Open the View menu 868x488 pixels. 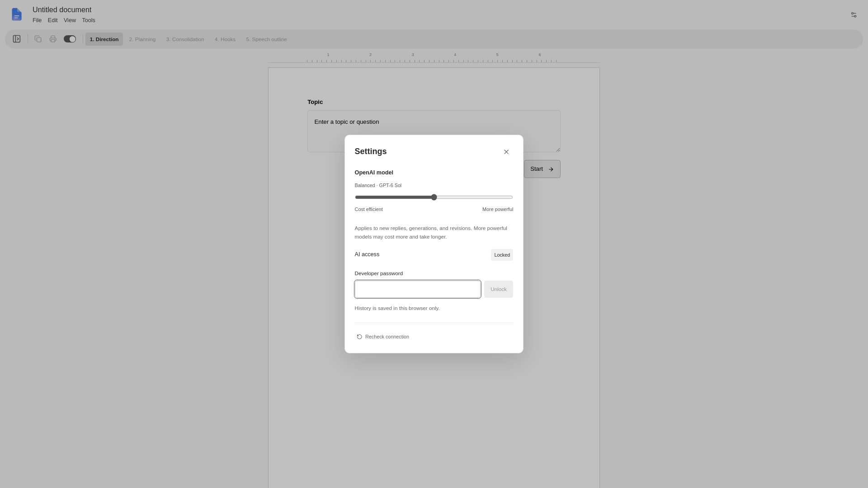click(70, 20)
